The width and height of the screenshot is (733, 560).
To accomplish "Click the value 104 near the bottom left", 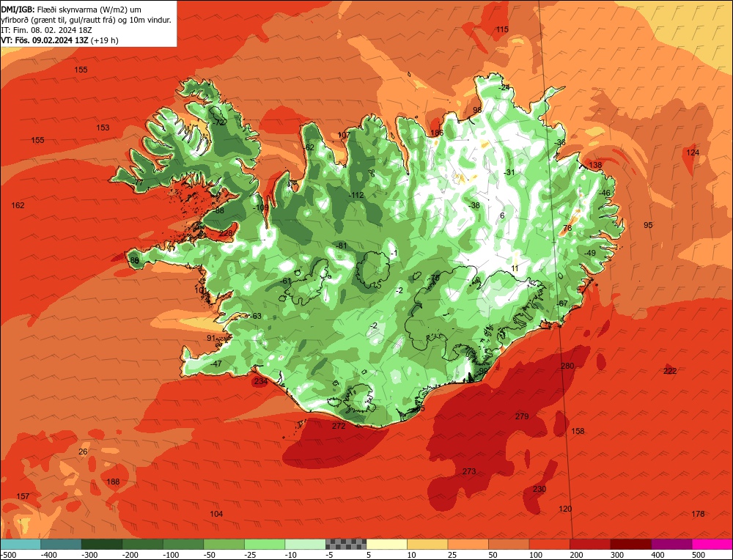I will pos(216,515).
